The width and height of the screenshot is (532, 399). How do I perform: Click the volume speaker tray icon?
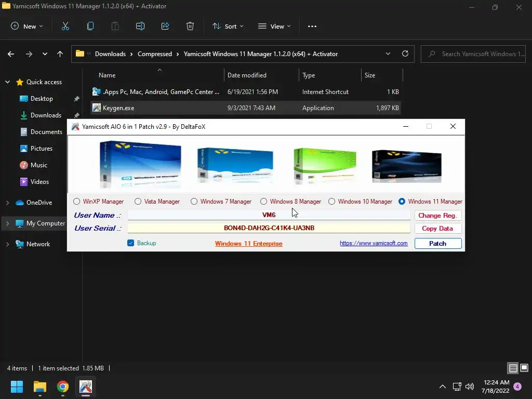[x=470, y=387]
